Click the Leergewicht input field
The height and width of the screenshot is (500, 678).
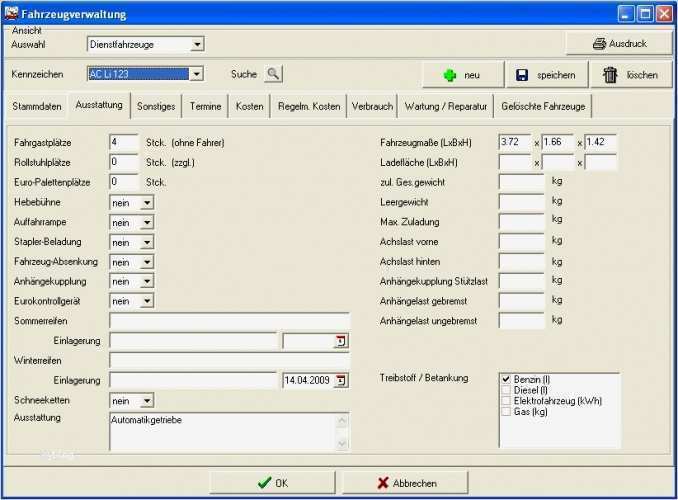(522, 202)
